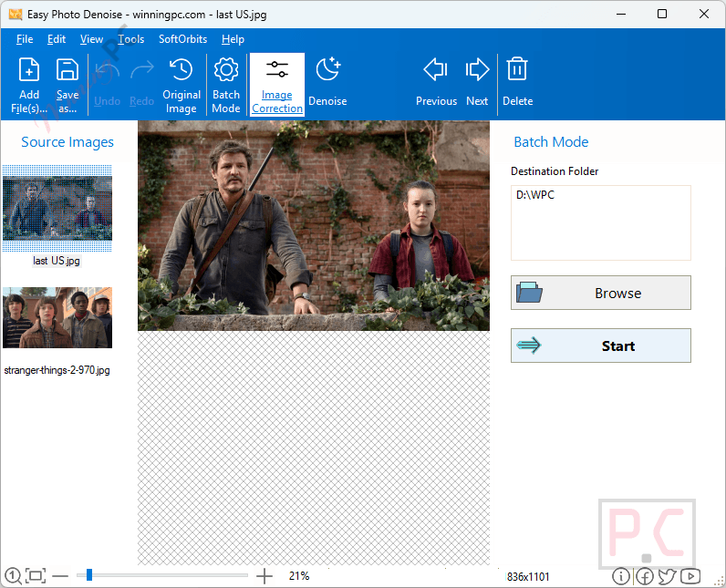726x588 pixels.
Task: Open the File menu
Action: pos(25,39)
